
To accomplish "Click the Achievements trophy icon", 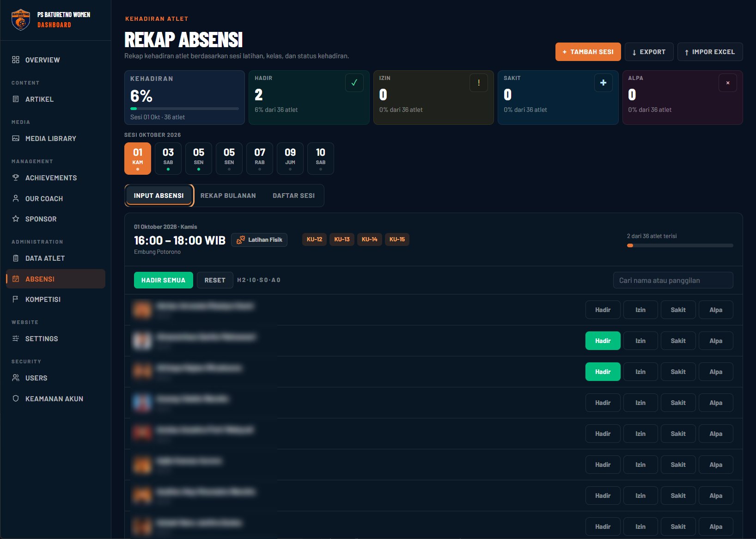I will [x=16, y=178].
